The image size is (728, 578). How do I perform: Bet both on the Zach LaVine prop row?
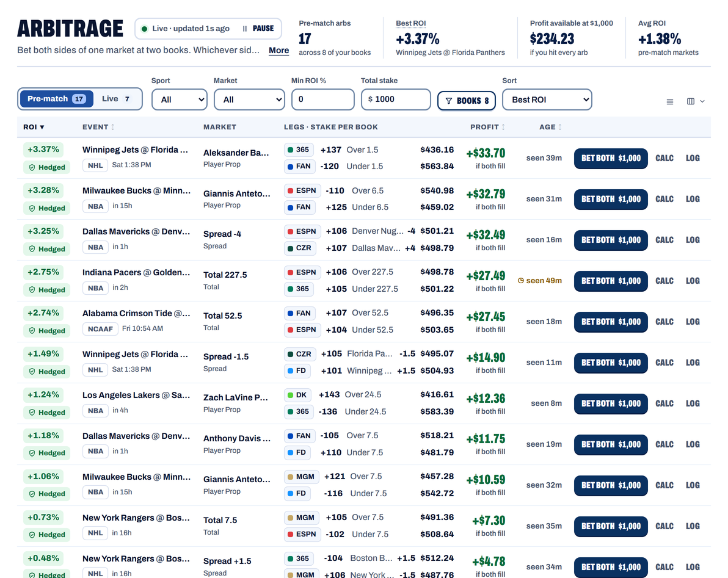(611, 403)
